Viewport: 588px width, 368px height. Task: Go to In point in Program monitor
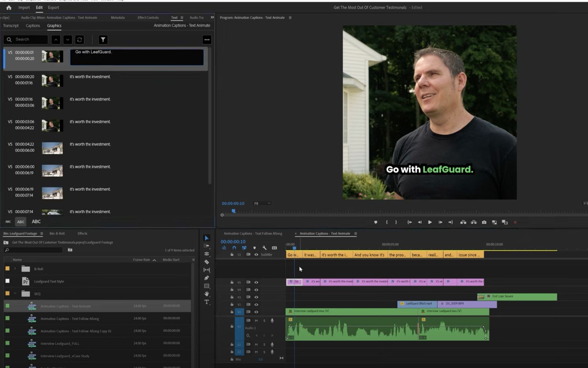coord(409,222)
